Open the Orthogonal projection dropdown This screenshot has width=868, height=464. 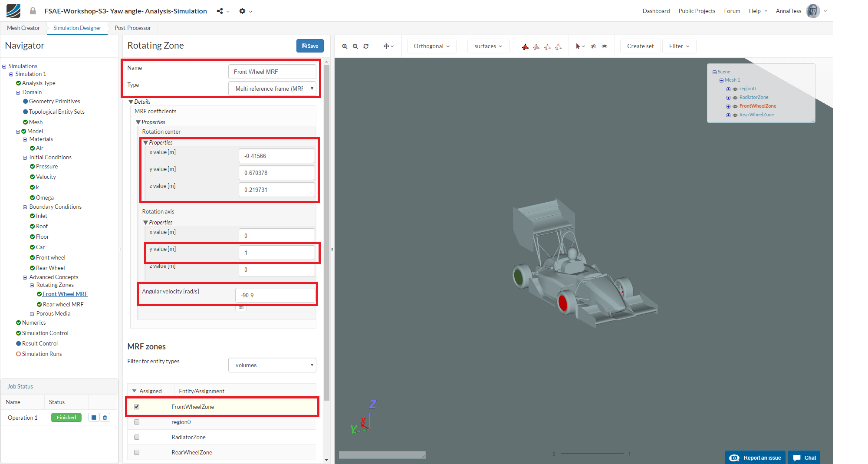431,46
